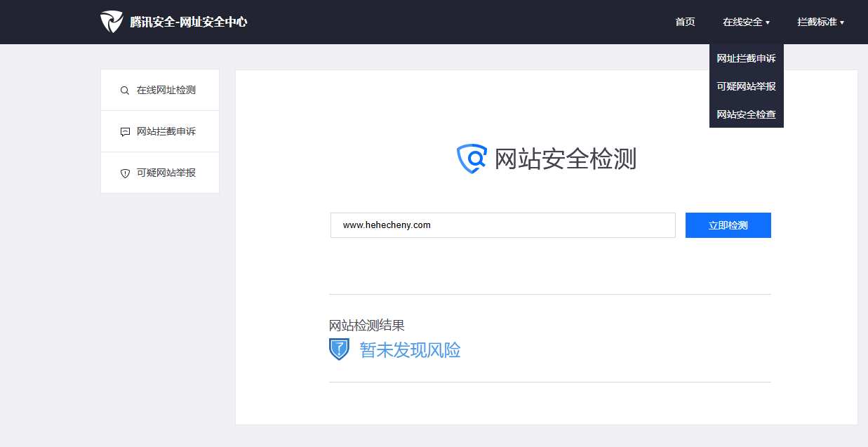Go to 首页 in the top navigation
This screenshot has height=447, width=868.
click(x=685, y=22)
